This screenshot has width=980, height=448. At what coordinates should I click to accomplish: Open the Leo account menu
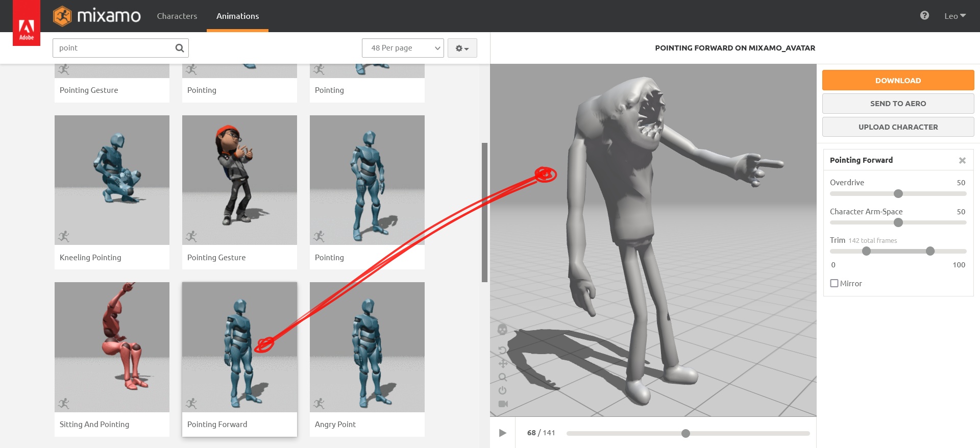[954, 16]
